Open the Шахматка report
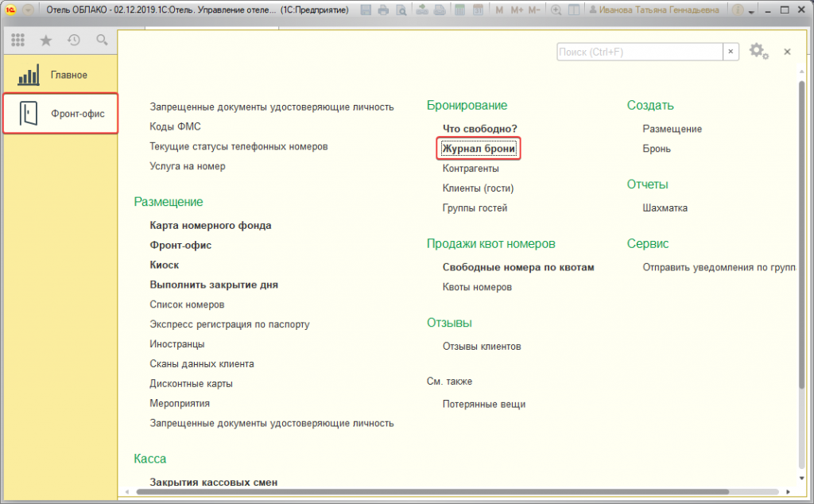This screenshot has height=504, width=814. (x=665, y=207)
